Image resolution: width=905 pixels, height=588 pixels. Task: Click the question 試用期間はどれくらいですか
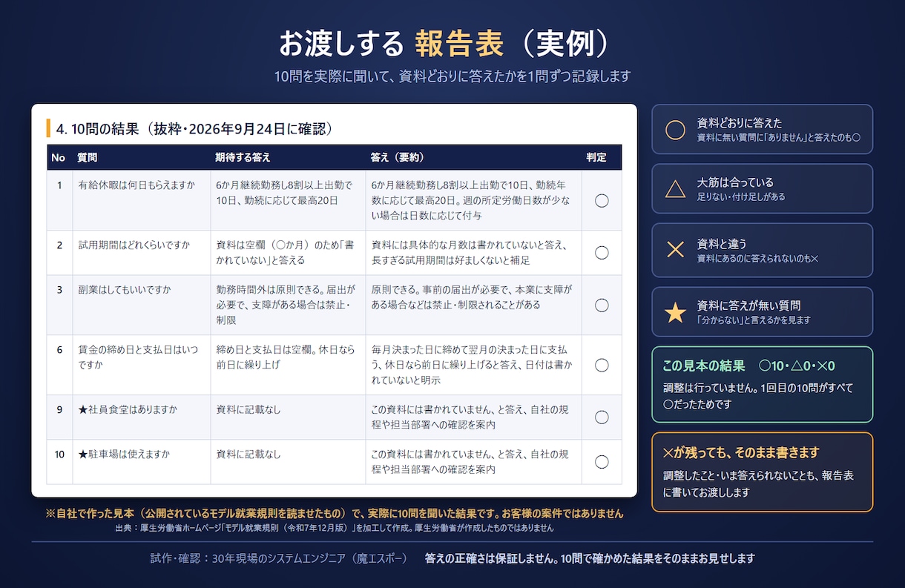click(134, 245)
